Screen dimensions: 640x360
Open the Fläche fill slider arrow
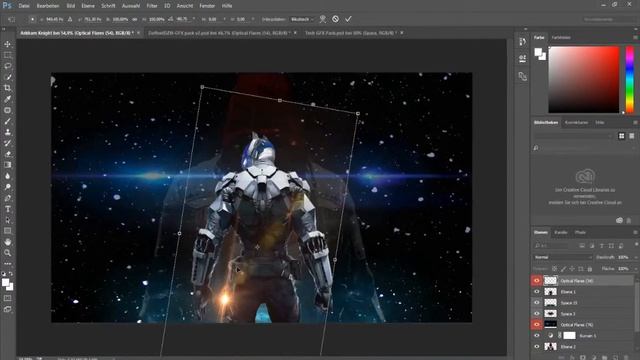click(x=635, y=269)
